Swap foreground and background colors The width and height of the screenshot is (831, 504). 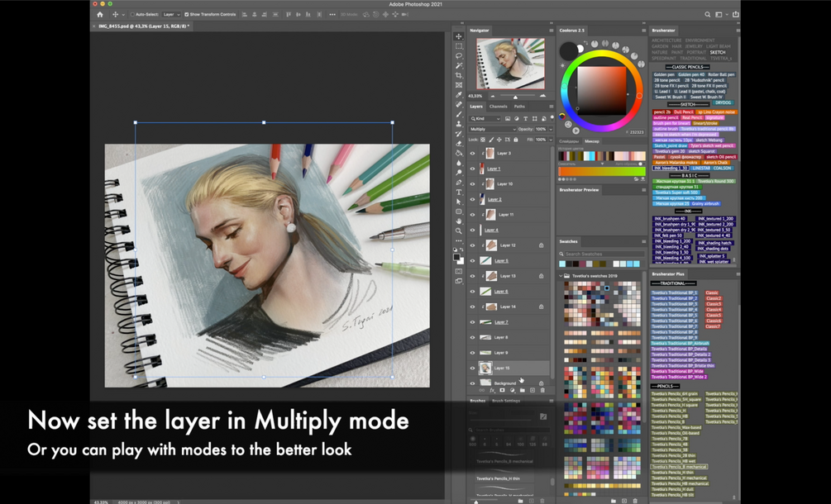point(463,250)
